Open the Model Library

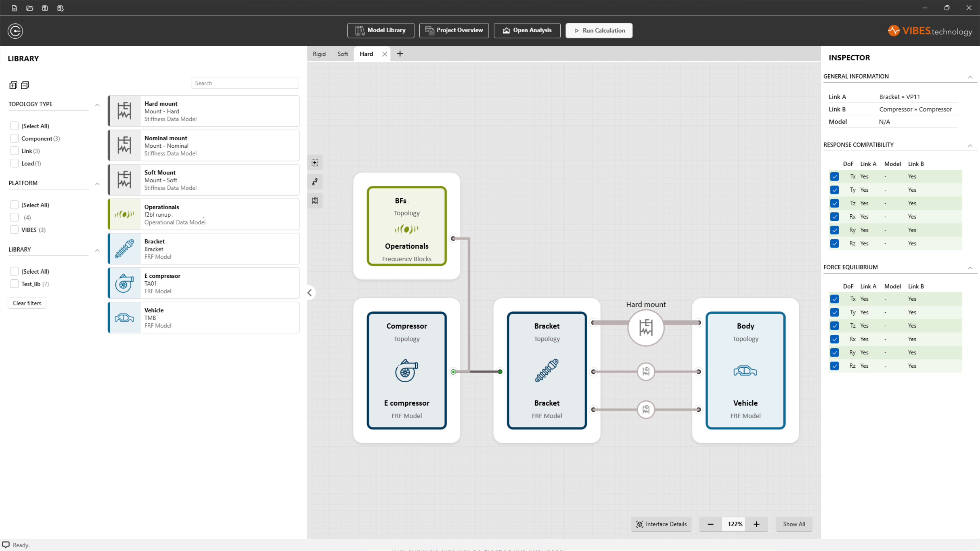coord(380,30)
